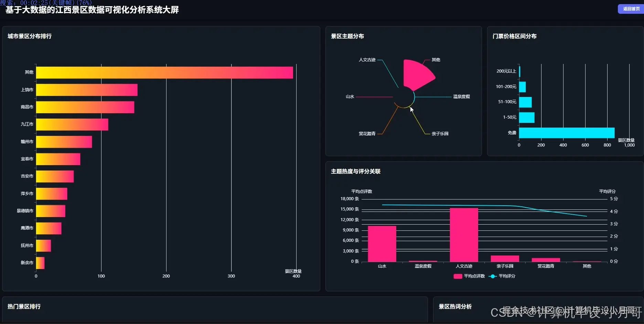Select the 南昌市 bar
Image resolution: width=644 pixels, height=324 pixels.
pyautogui.click(x=85, y=107)
